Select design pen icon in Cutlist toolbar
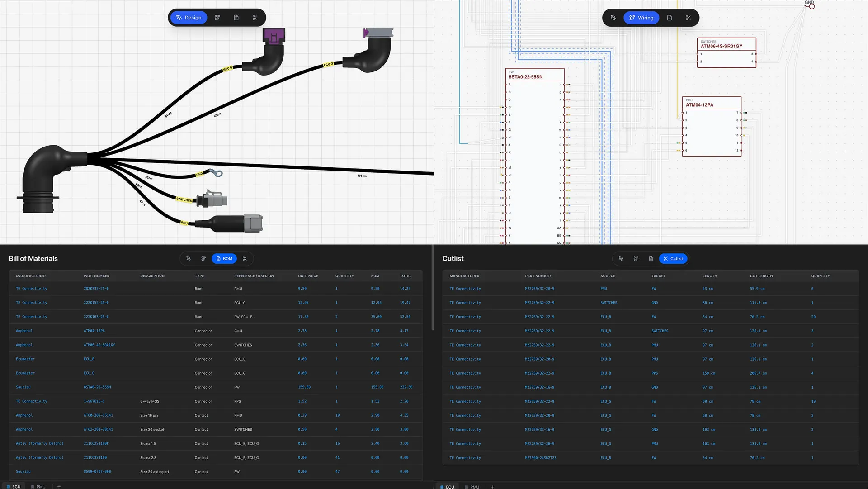Image resolution: width=868 pixels, height=489 pixels. (621, 259)
